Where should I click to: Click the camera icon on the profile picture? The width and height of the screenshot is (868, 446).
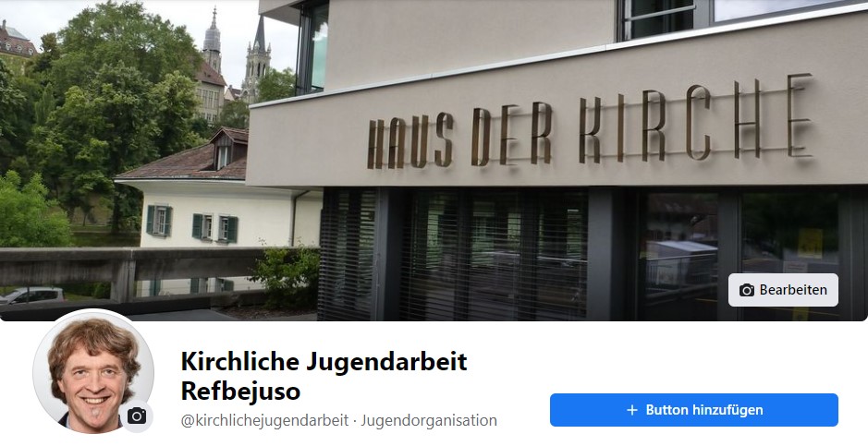click(137, 416)
